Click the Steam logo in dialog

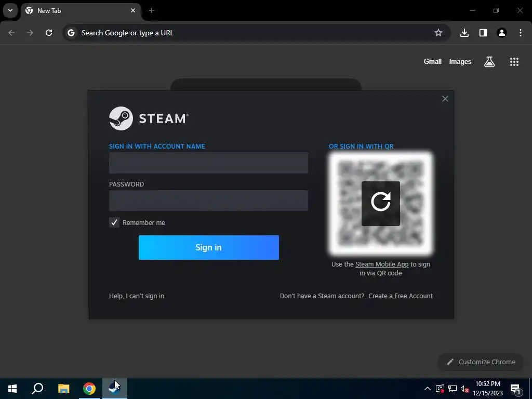point(149,118)
